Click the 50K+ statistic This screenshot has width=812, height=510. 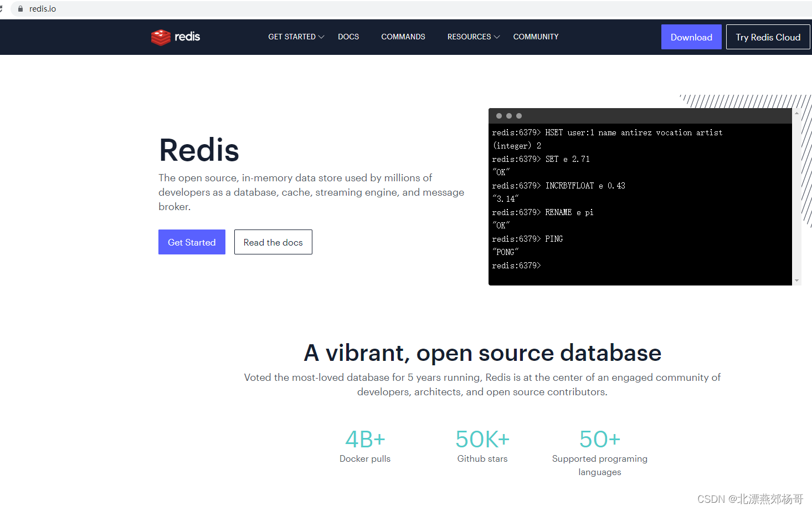(x=482, y=440)
